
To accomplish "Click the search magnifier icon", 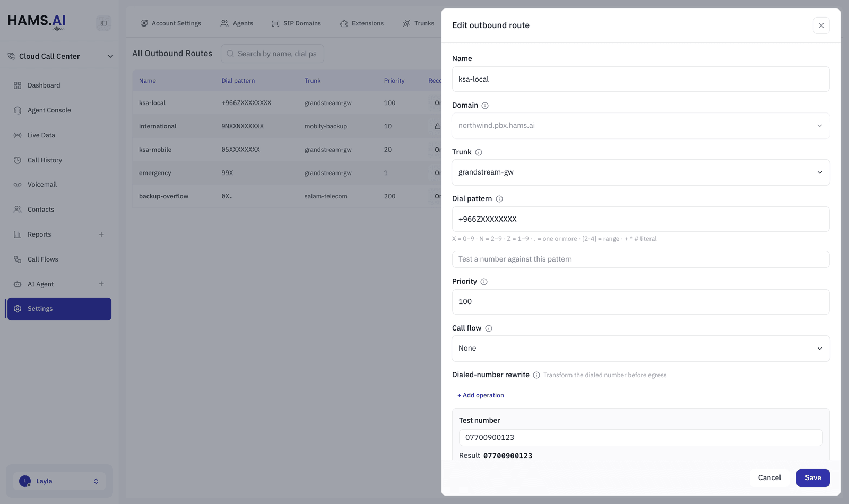I will (x=230, y=54).
